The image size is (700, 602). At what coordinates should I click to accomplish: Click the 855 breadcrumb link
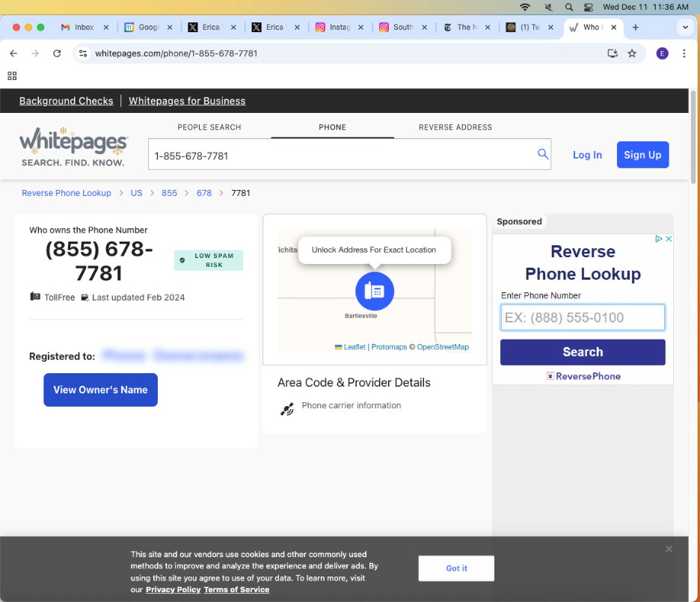169,193
